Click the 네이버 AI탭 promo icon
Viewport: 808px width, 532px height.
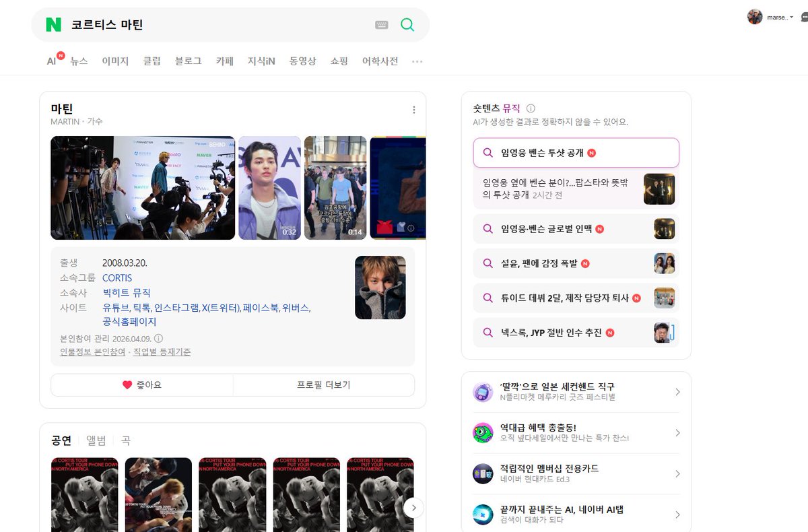tap(483, 515)
